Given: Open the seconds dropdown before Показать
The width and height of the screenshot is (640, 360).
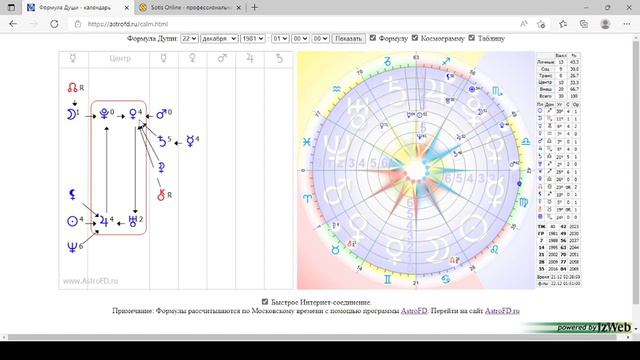Looking at the screenshot, I should [320, 38].
